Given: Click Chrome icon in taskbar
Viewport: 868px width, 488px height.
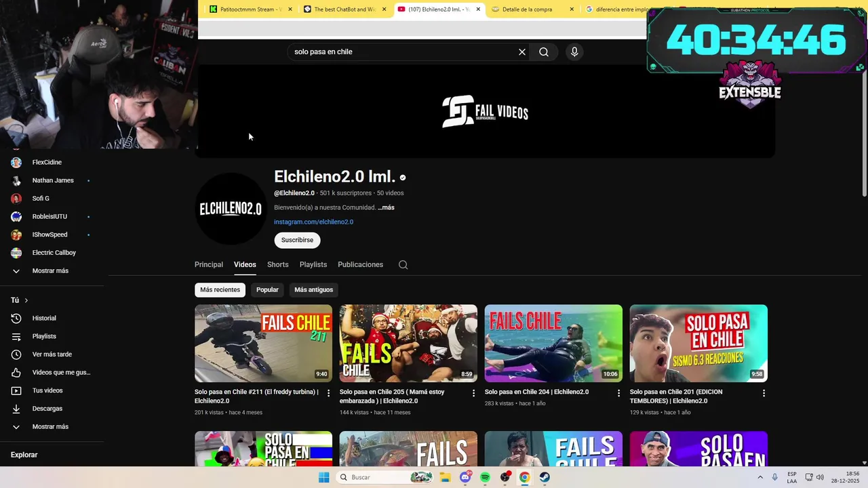Looking at the screenshot, I should pyautogui.click(x=525, y=477).
